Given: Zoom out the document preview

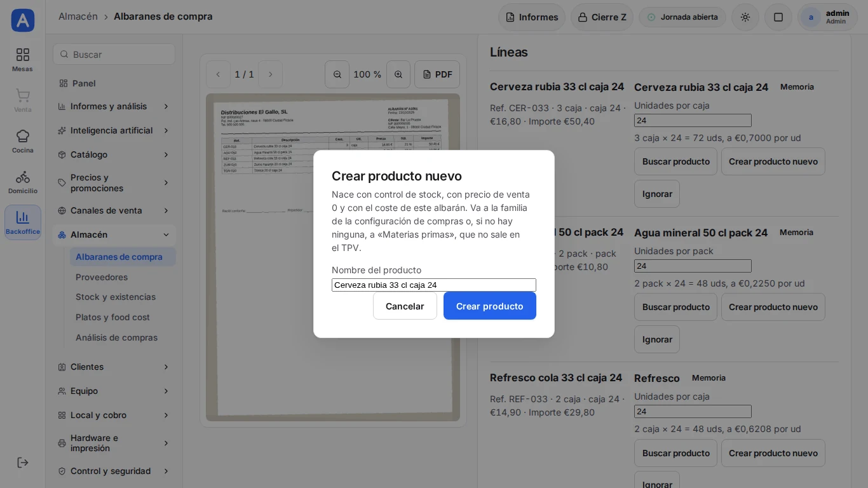Looking at the screenshot, I should [x=337, y=74].
